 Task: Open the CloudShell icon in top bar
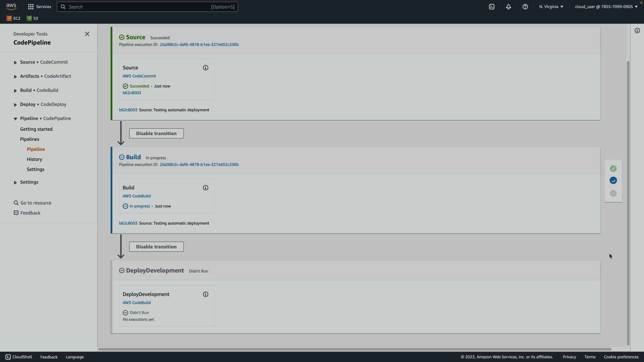tap(492, 7)
